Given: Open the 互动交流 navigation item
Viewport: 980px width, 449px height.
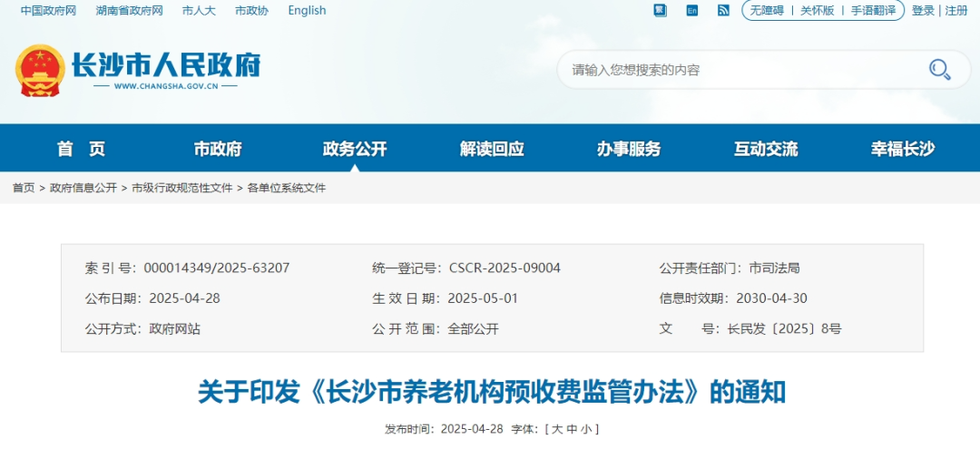Looking at the screenshot, I should (766, 150).
